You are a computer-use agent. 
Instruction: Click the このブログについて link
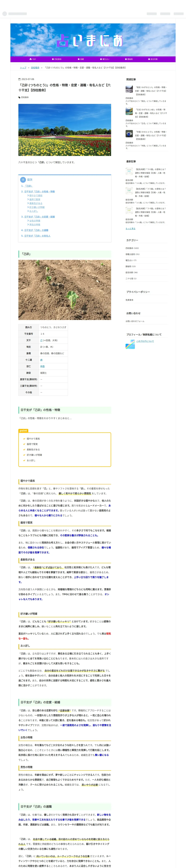point(145,341)
